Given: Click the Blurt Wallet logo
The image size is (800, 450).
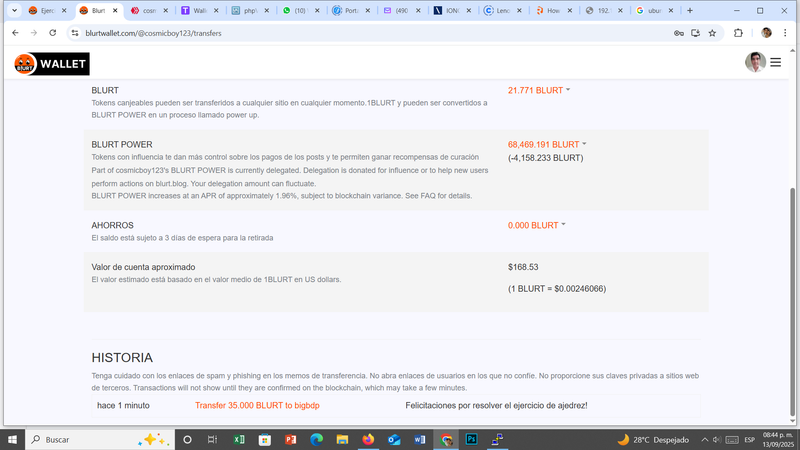Looking at the screenshot, I should [x=52, y=64].
